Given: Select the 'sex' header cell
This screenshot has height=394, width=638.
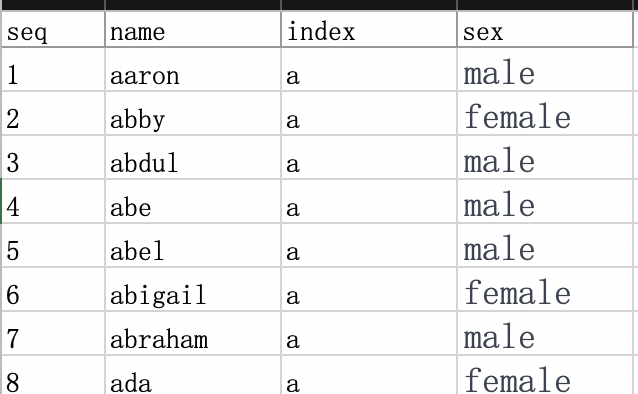Looking at the screenshot, I should pos(545,29).
